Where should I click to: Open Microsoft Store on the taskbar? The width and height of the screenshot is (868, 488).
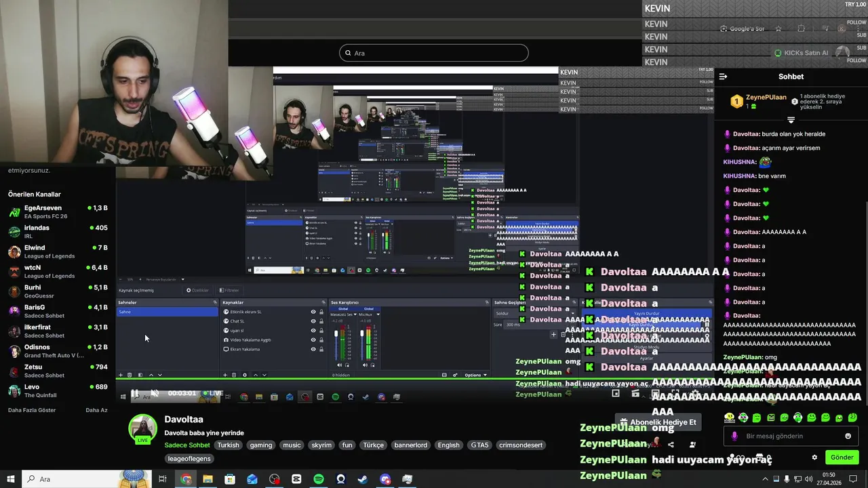point(230,479)
